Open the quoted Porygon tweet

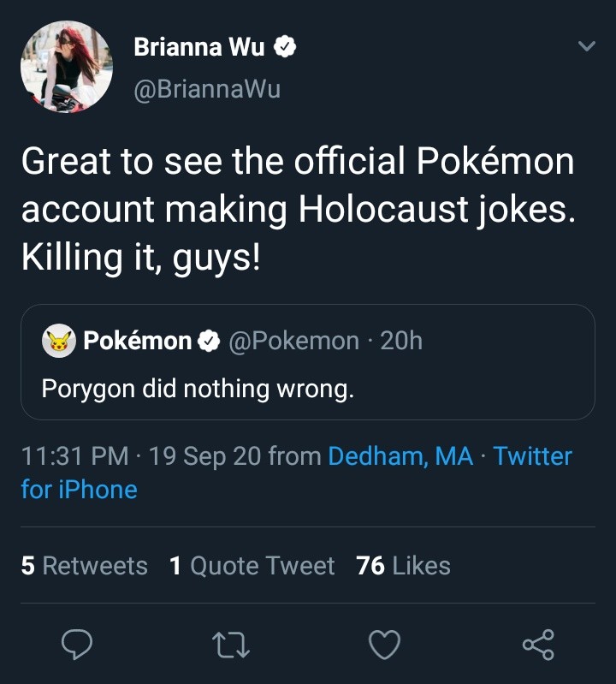pos(307,388)
